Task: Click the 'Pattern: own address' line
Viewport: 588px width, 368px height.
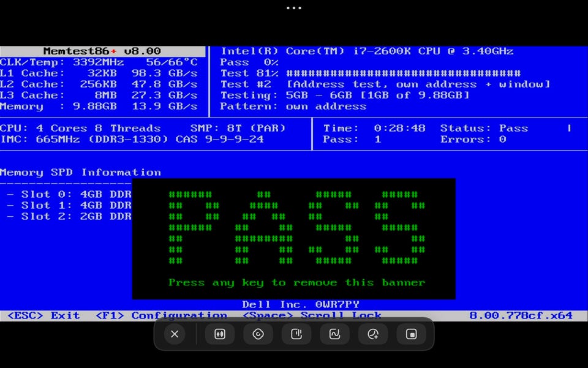Action: point(293,107)
